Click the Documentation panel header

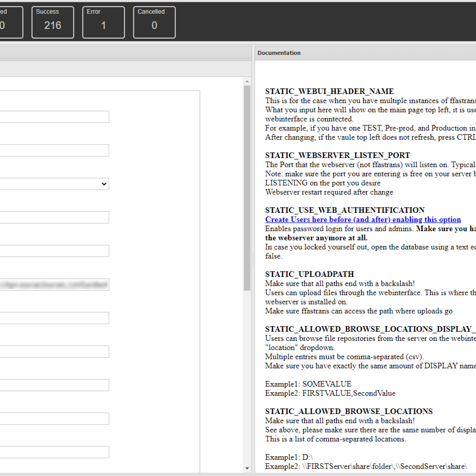coord(365,53)
